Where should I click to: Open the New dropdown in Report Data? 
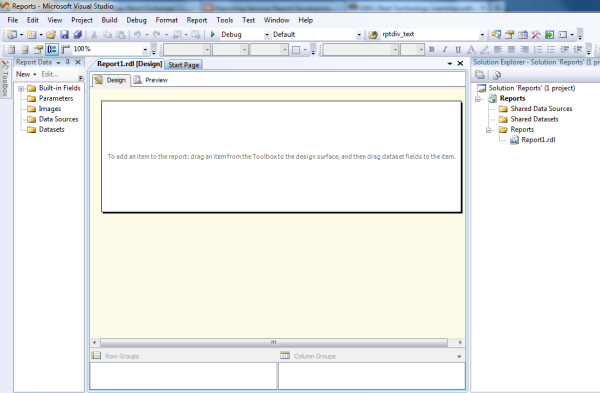tap(26, 74)
